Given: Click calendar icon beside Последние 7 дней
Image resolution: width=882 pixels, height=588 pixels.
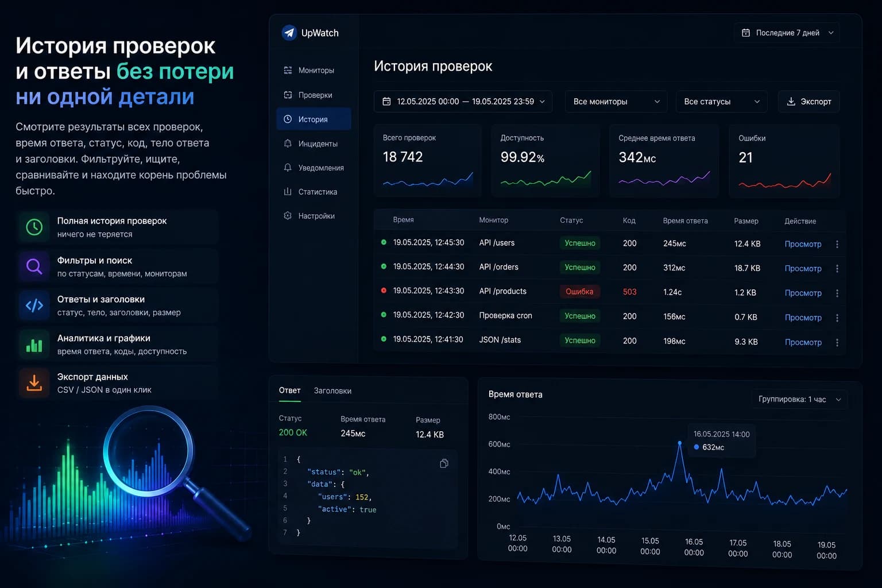Looking at the screenshot, I should click(x=746, y=33).
